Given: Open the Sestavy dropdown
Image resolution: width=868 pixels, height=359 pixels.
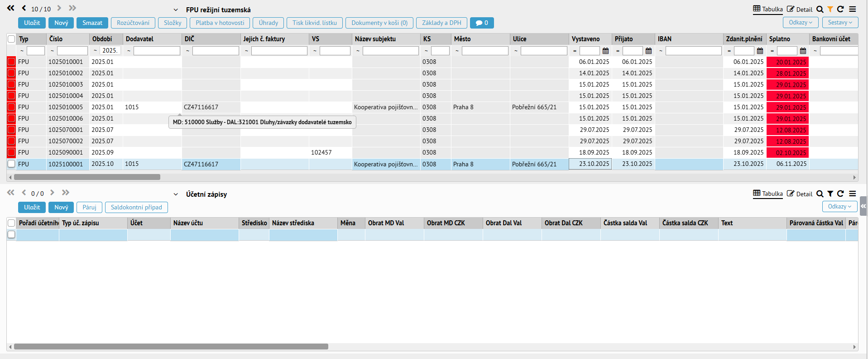Looking at the screenshot, I should tap(839, 22).
